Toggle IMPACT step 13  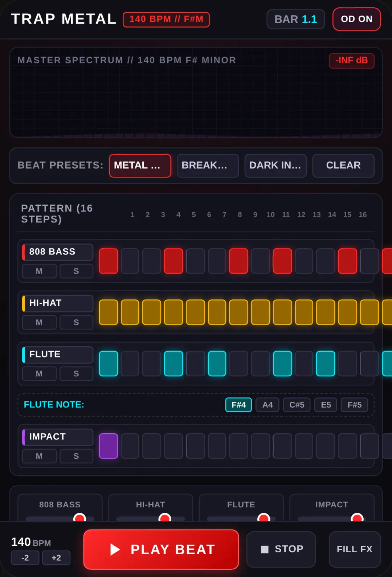pos(369,446)
